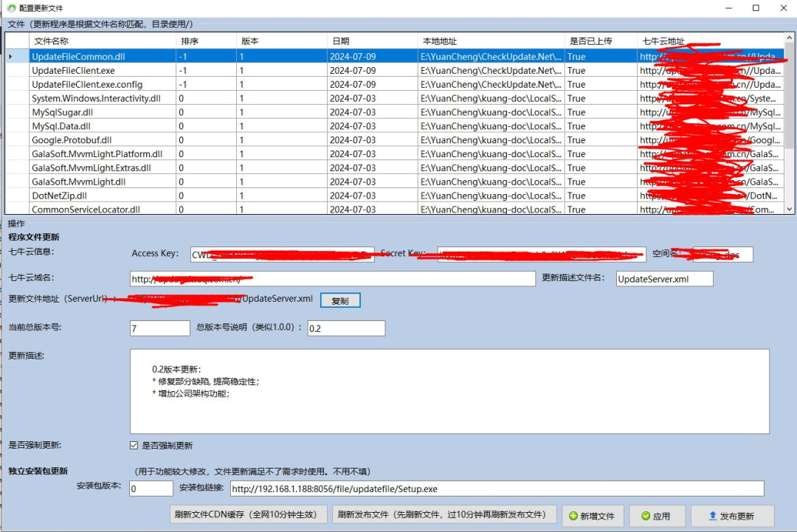This screenshot has height=532, width=797.
Task: Click the 复制 button
Action: click(x=340, y=300)
